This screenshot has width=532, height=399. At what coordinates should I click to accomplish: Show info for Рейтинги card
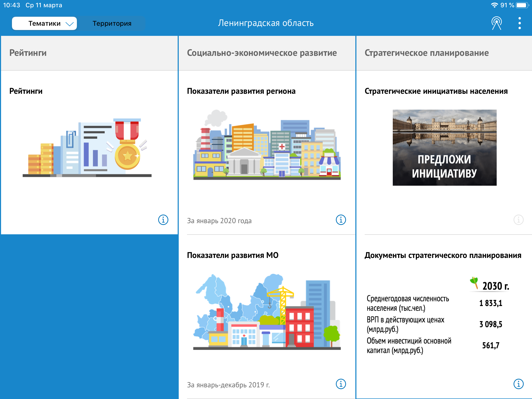pyautogui.click(x=163, y=220)
